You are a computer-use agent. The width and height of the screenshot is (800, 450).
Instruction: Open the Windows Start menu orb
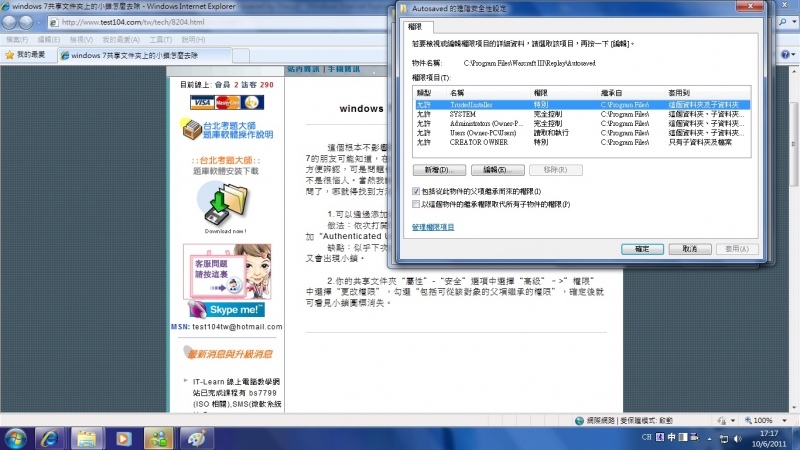point(15,439)
